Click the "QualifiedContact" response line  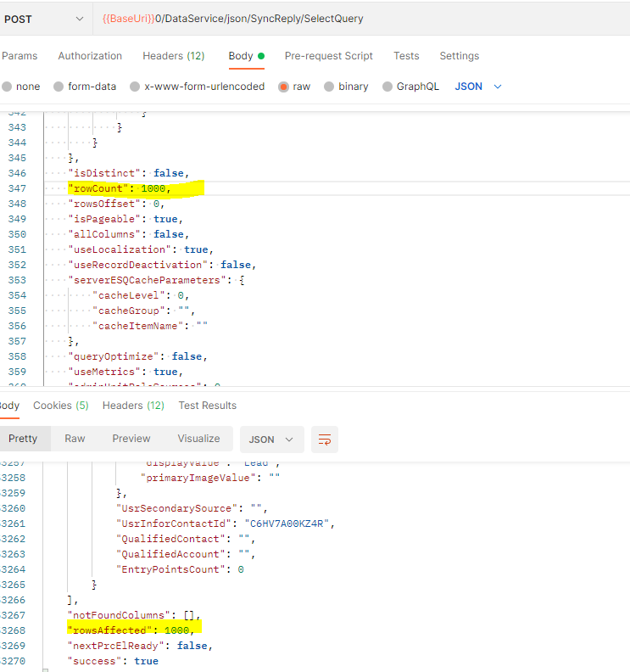point(186,539)
